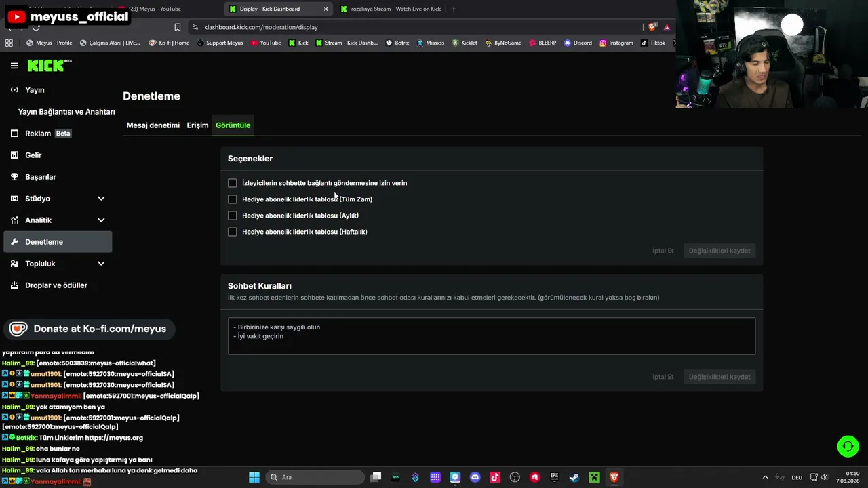
Task: Show hidden system tray icons
Action: click(766, 477)
